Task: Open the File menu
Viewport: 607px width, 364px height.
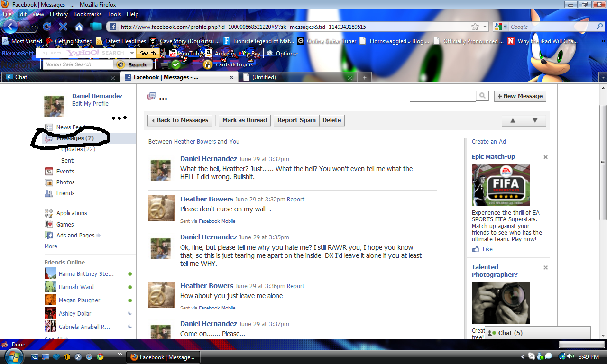Action: pyautogui.click(x=8, y=14)
